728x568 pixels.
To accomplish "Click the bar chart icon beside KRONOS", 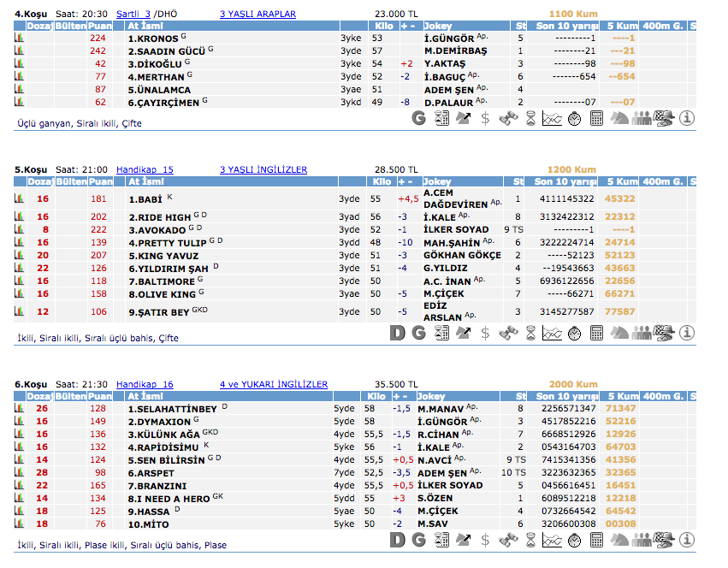I will tap(19, 38).
